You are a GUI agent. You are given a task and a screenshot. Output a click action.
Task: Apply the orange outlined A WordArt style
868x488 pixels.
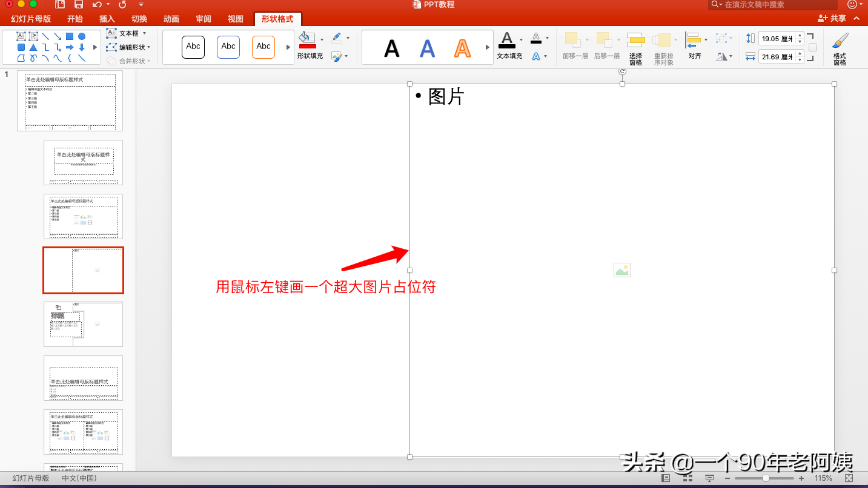[463, 48]
